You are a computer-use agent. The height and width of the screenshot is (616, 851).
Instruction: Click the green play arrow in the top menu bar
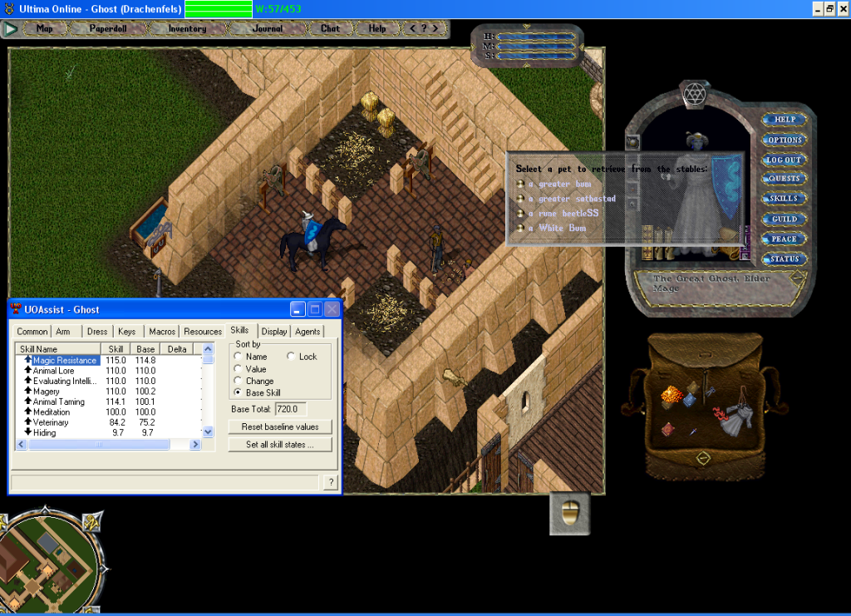[10, 28]
